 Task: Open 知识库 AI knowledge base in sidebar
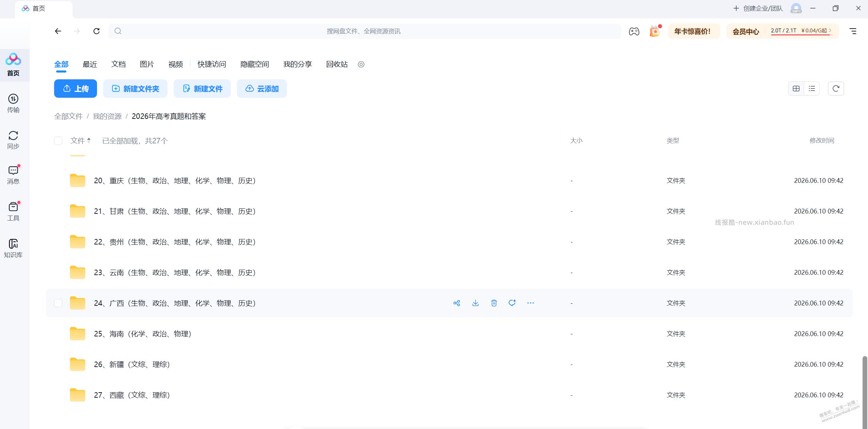[13, 248]
